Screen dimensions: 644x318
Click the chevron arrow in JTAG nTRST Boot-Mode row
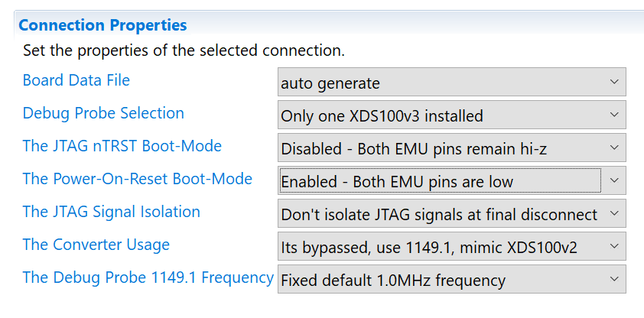[614, 148]
